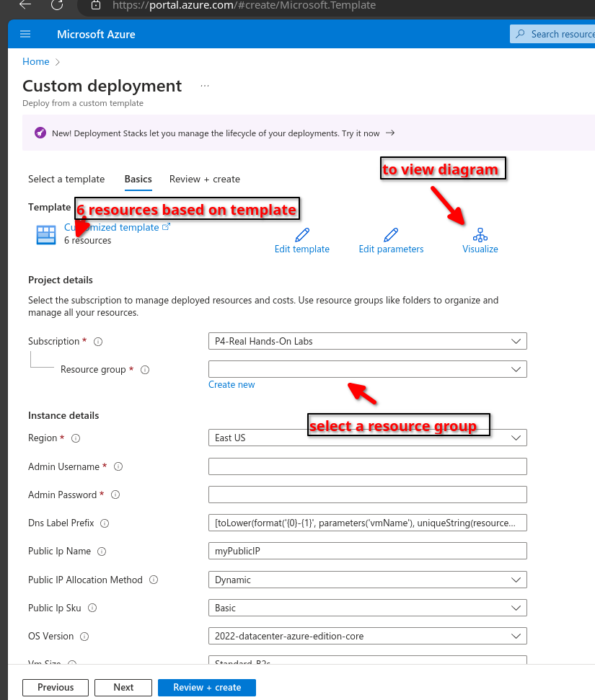
Task: Open the Azure portal hamburger menu
Action: click(x=26, y=34)
